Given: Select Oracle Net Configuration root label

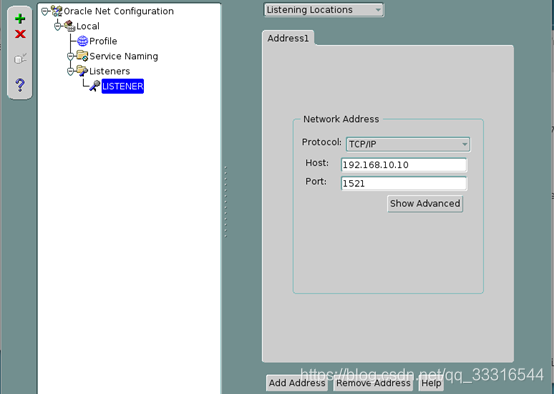Looking at the screenshot, I should 119,11.
